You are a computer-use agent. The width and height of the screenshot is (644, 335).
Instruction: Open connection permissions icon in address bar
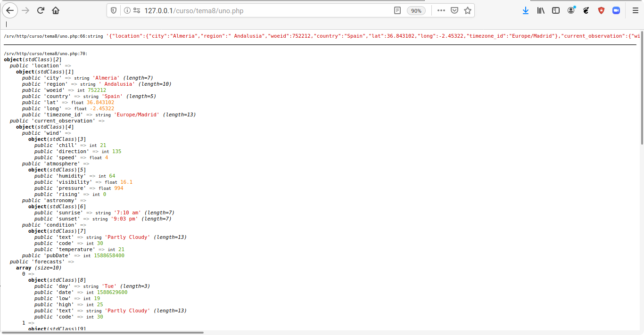click(x=137, y=10)
